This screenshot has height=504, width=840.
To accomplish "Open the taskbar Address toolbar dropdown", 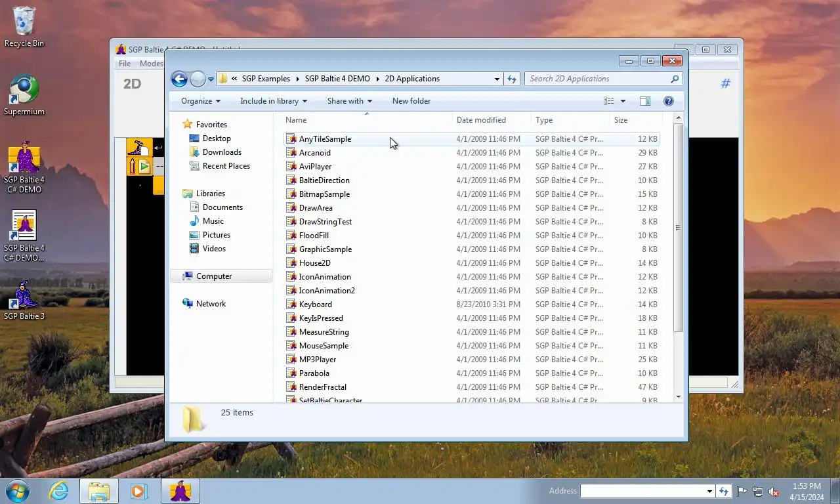I will click(x=709, y=492).
